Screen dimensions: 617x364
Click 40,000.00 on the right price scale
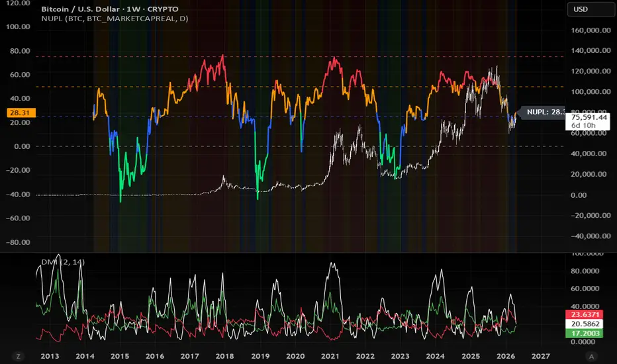[589, 154]
